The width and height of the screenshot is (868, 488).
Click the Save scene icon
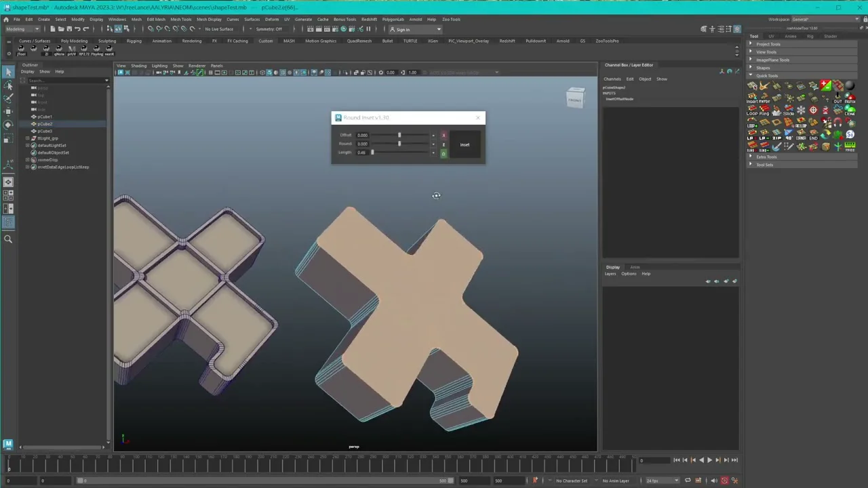tap(68, 29)
